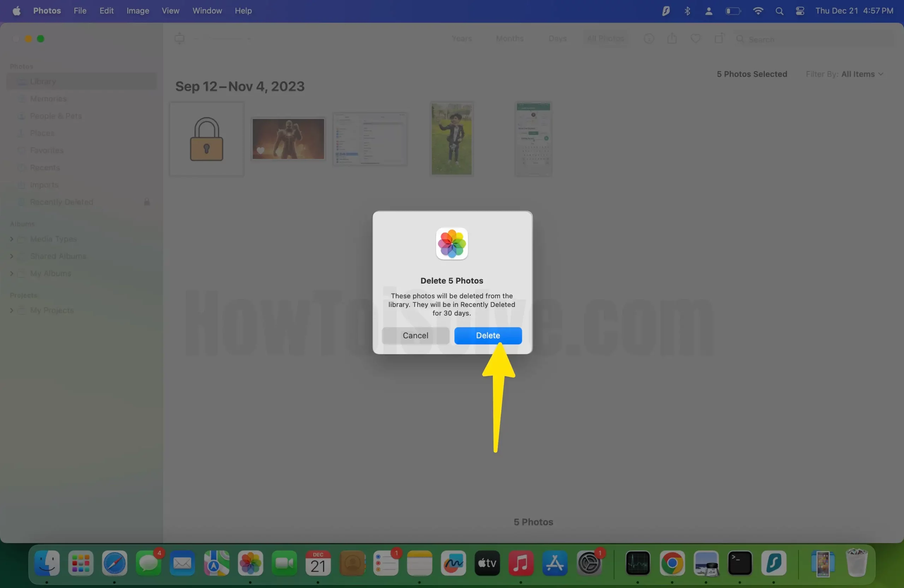Open Music from the Dock
904x588 pixels.
point(521,563)
